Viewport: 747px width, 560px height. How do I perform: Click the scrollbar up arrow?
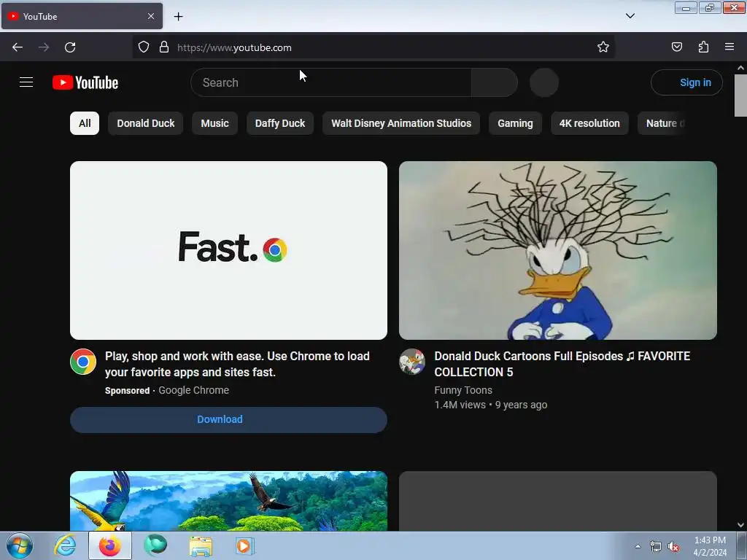pyautogui.click(x=740, y=68)
